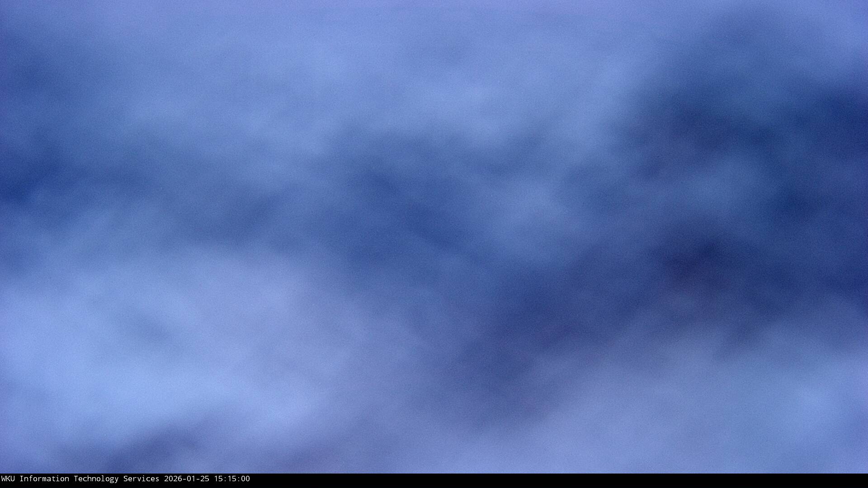Click the seconds digits of the time stamp

point(245,479)
